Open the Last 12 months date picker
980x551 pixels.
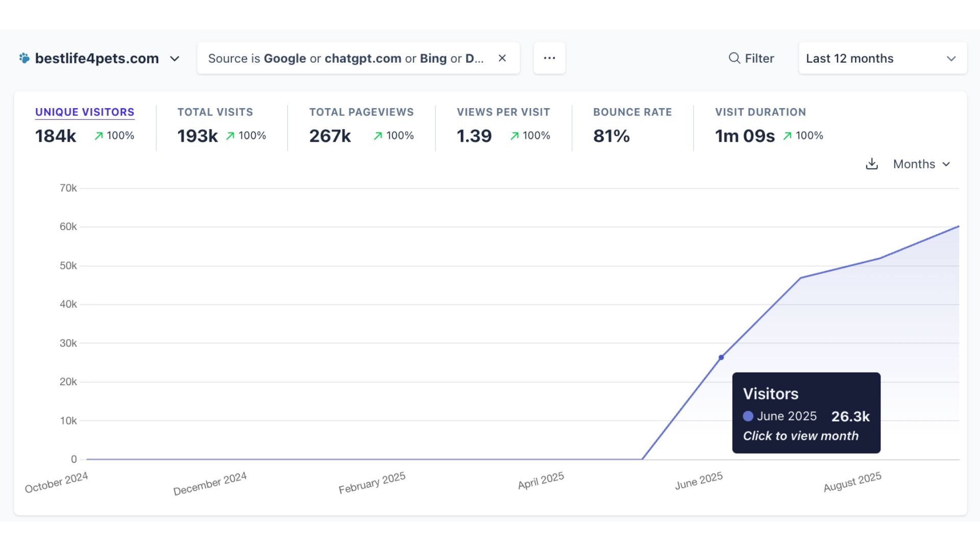coord(883,58)
